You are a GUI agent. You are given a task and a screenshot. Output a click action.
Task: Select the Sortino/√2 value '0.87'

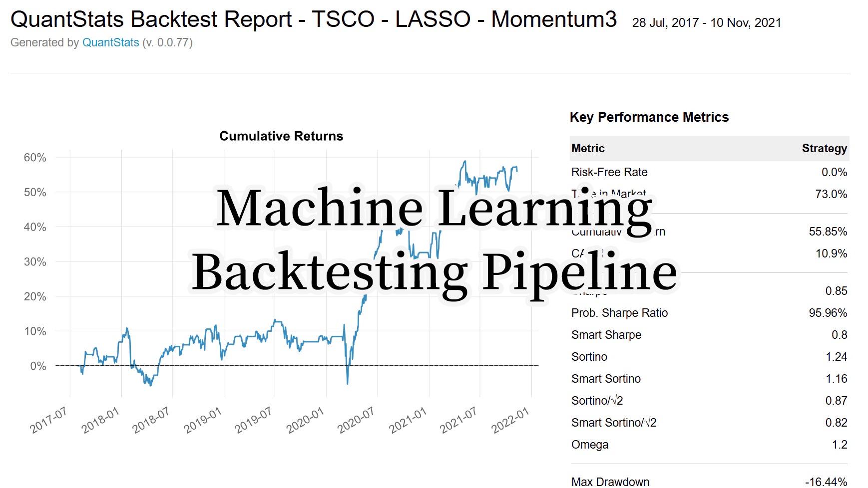836,401
